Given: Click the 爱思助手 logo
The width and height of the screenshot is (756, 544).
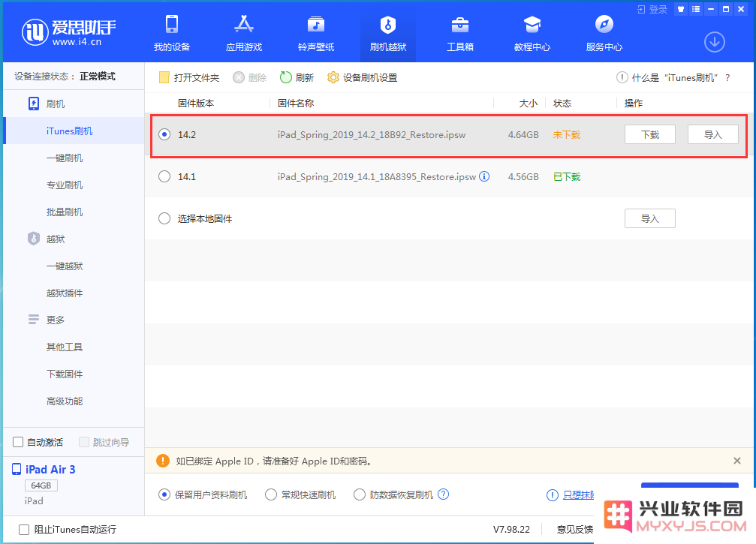Looking at the screenshot, I should 68,32.
